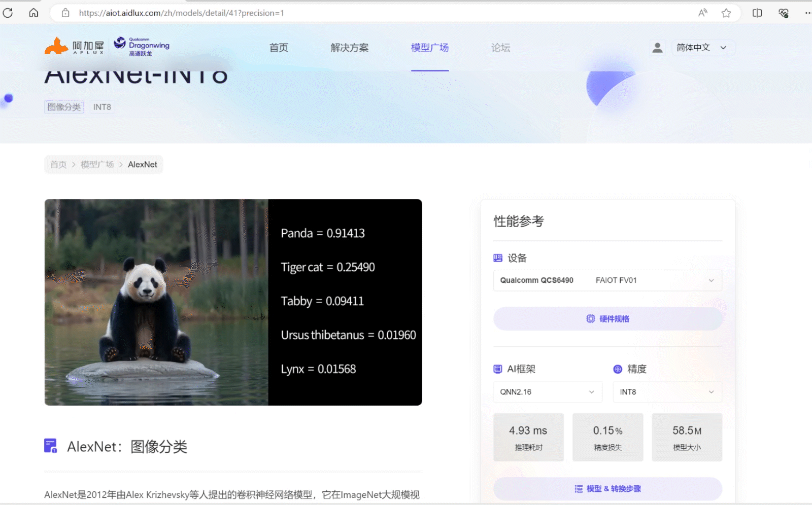Click the APLUX orange logo
The height and width of the screenshot is (505, 812).
point(74,46)
